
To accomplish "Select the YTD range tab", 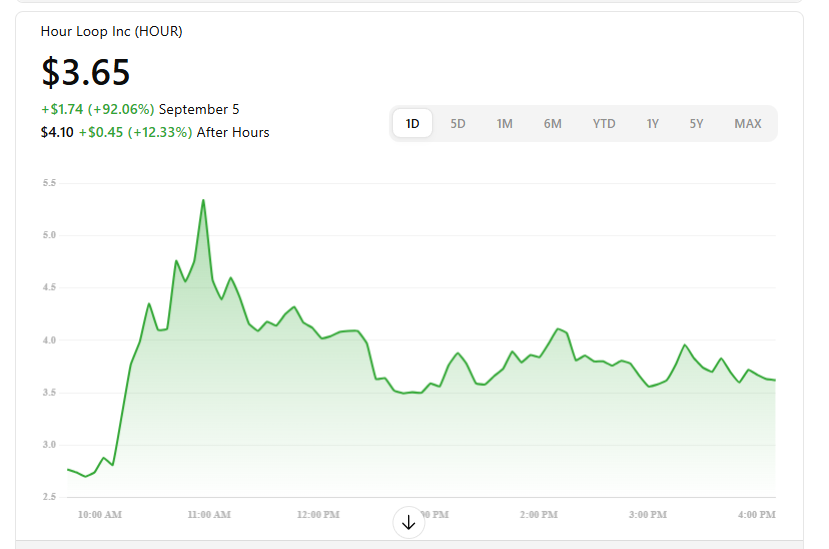I will [x=604, y=124].
